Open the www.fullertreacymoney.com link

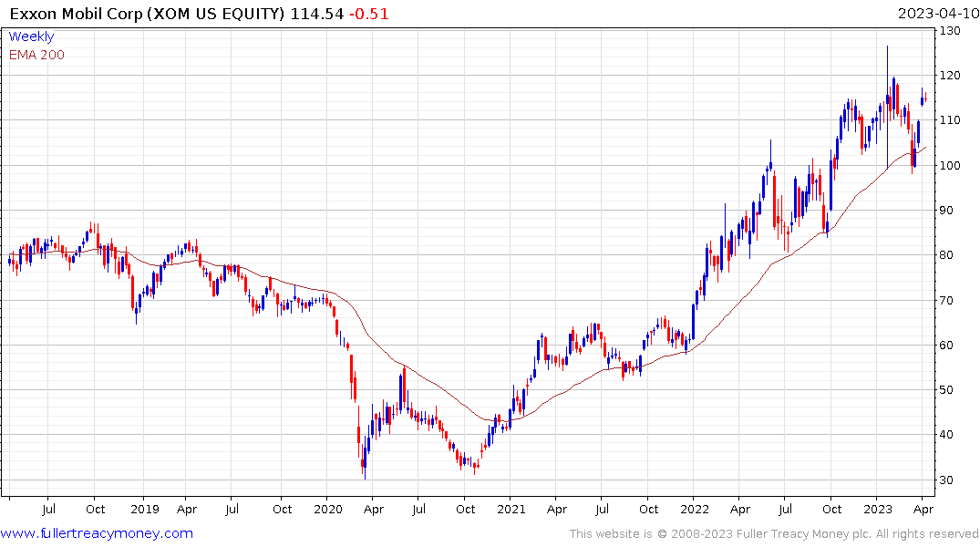97,533
